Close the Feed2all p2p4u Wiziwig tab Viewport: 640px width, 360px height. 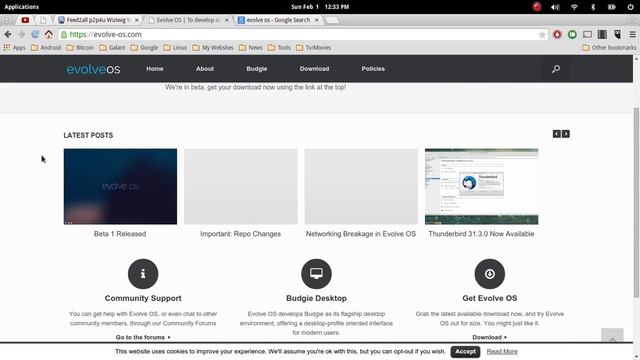coord(137,20)
